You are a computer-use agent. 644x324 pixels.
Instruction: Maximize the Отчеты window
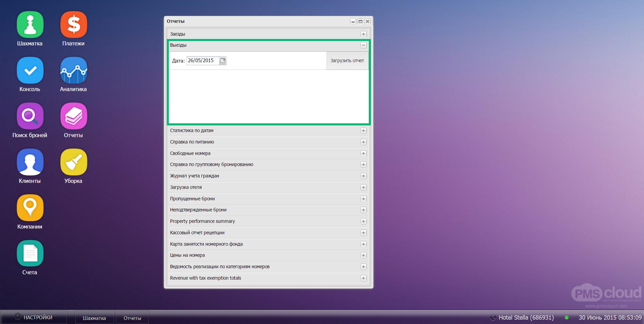pyautogui.click(x=360, y=21)
